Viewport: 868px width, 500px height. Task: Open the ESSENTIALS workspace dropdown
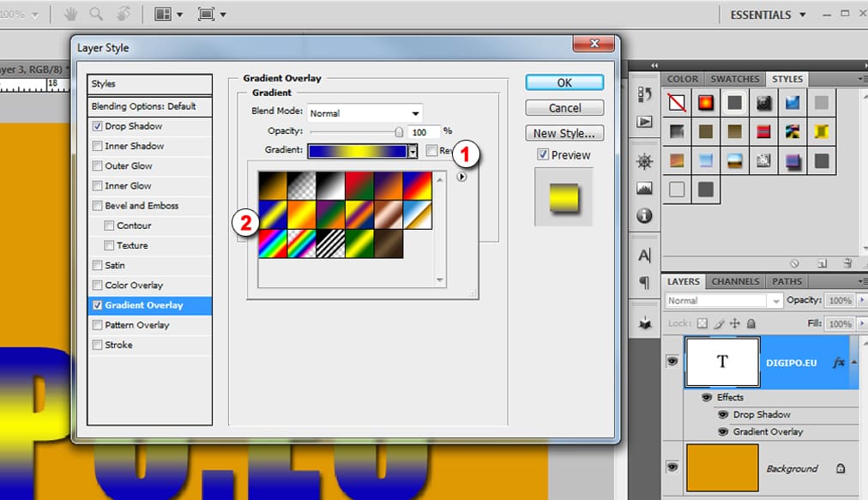(768, 15)
